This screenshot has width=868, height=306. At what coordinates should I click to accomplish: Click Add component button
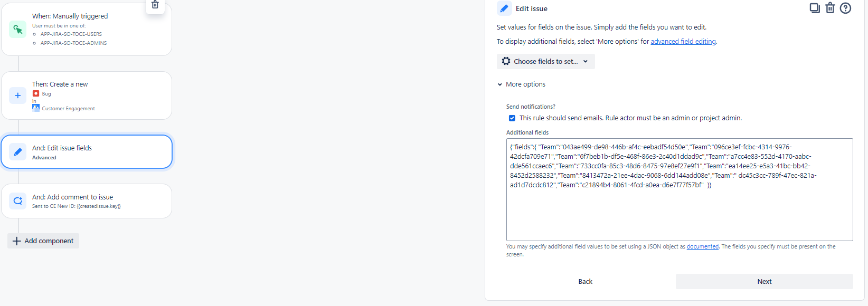point(43,241)
